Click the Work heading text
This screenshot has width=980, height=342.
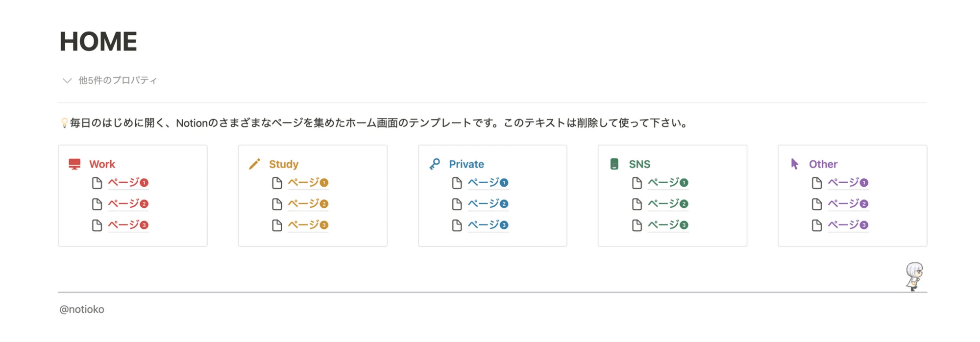point(102,164)
